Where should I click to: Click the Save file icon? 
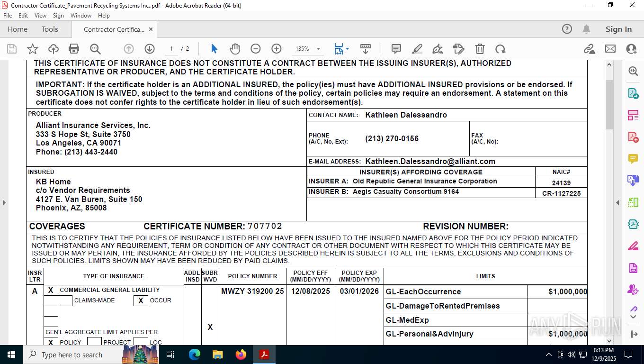[x=12, y=49]
